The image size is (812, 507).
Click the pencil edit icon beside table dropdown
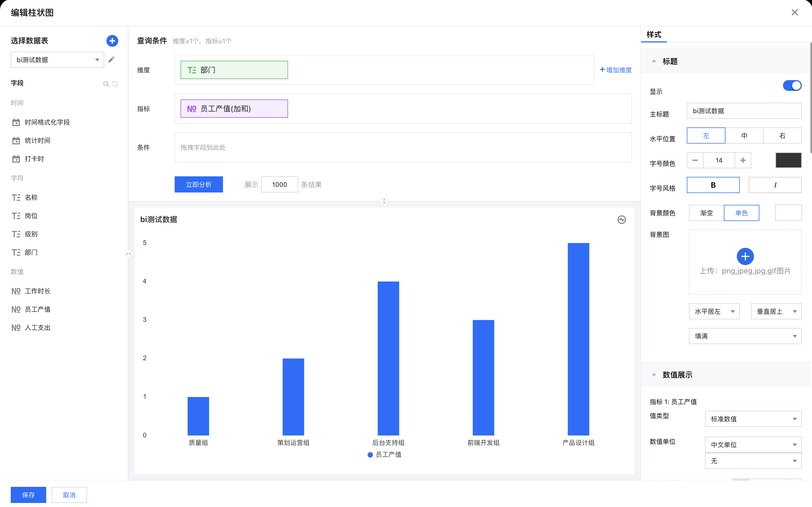pyautogui.click(x=112, y=60)
